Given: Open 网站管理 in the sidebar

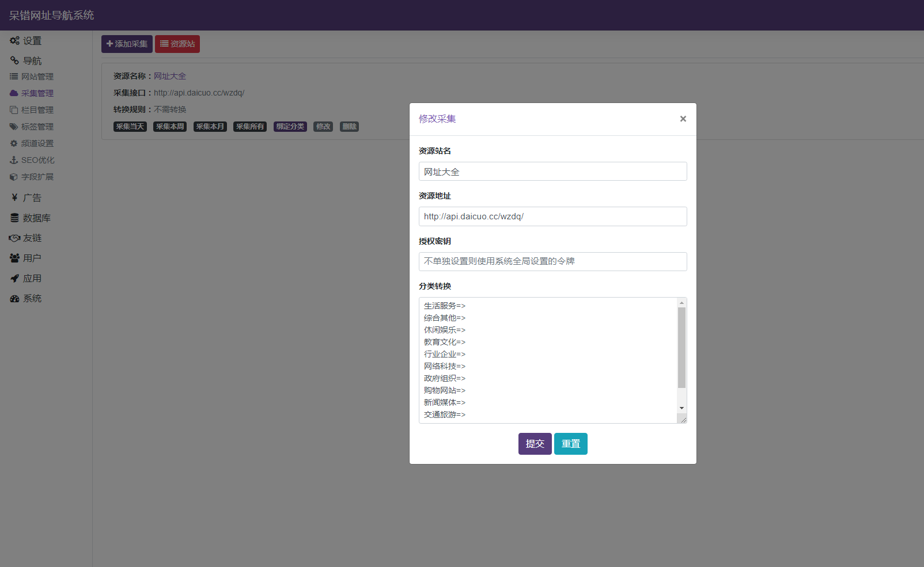Looking at the screenshot, I should coord(37,77).
